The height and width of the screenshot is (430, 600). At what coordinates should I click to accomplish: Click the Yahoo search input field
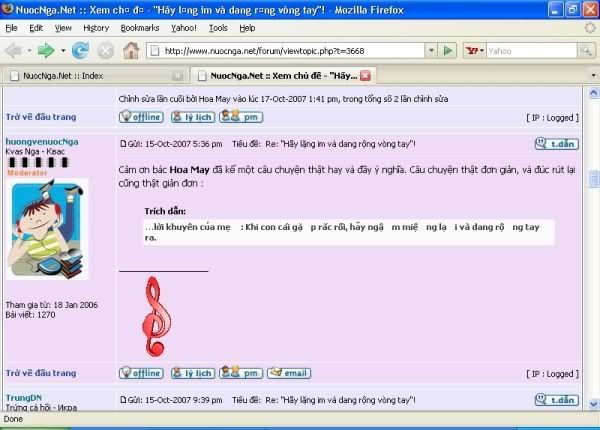pos(530,50)
